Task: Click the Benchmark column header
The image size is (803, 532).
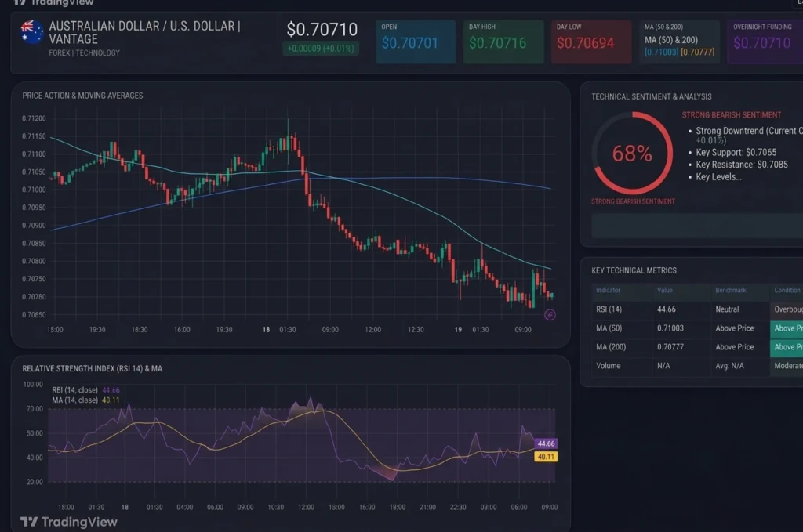Action: [731, 290]
